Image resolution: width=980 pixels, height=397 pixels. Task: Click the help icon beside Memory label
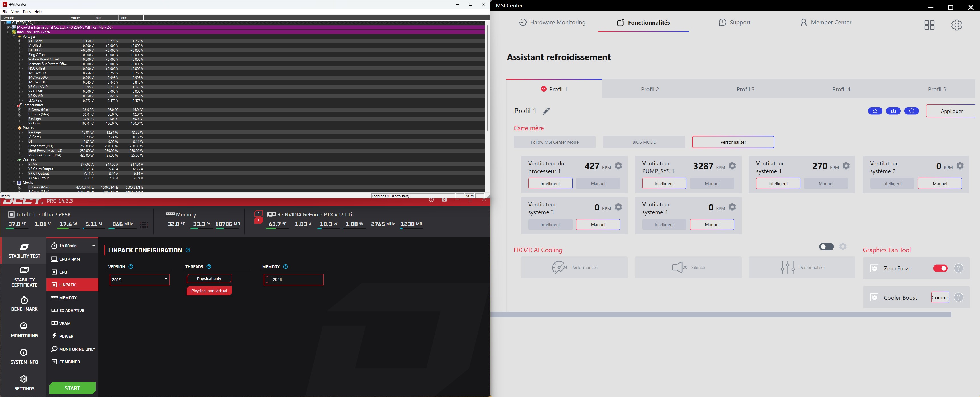[285, 267]
